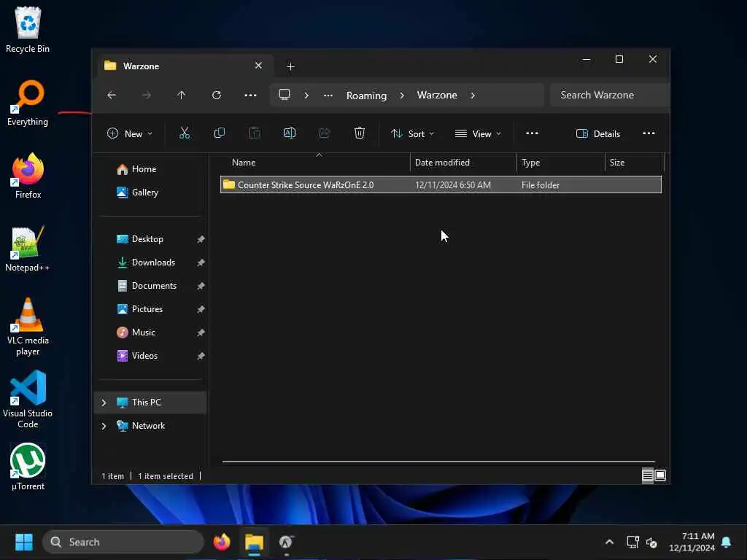Click the Delete trash can icon
The image size is (747, 560).
pos(360,133)
